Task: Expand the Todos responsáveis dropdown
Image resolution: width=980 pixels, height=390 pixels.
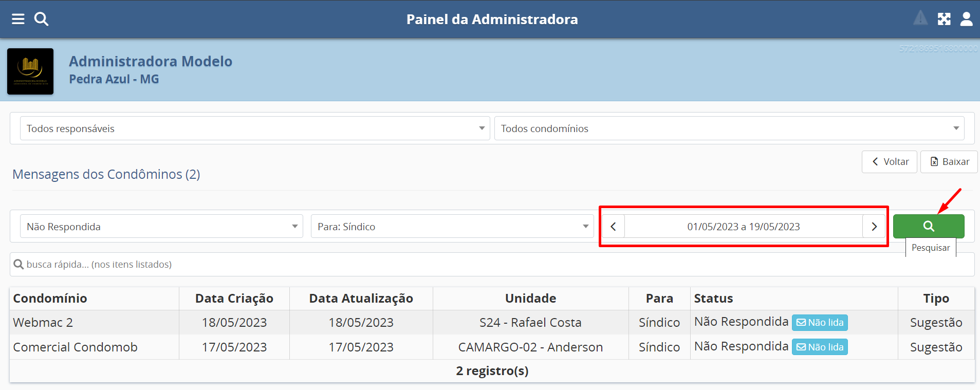Action: pyautogui.click(x=254, y=128)
